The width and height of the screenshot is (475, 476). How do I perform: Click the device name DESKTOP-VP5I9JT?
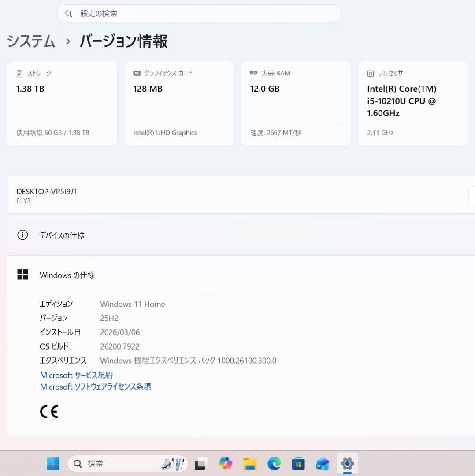pos(47,192)
